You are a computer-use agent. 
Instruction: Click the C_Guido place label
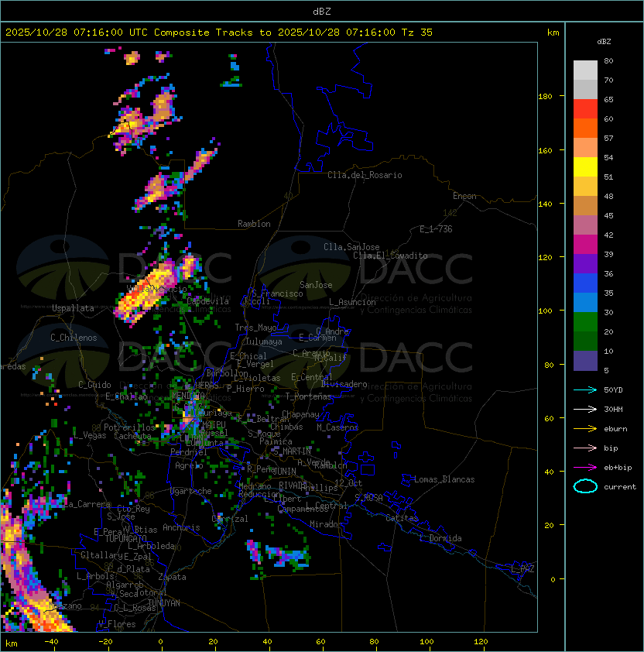(94, 385)
